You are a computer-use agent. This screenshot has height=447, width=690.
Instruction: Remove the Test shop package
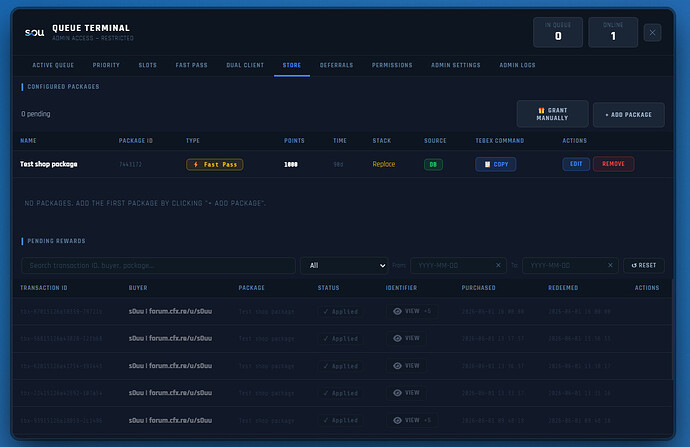point(613,164)
